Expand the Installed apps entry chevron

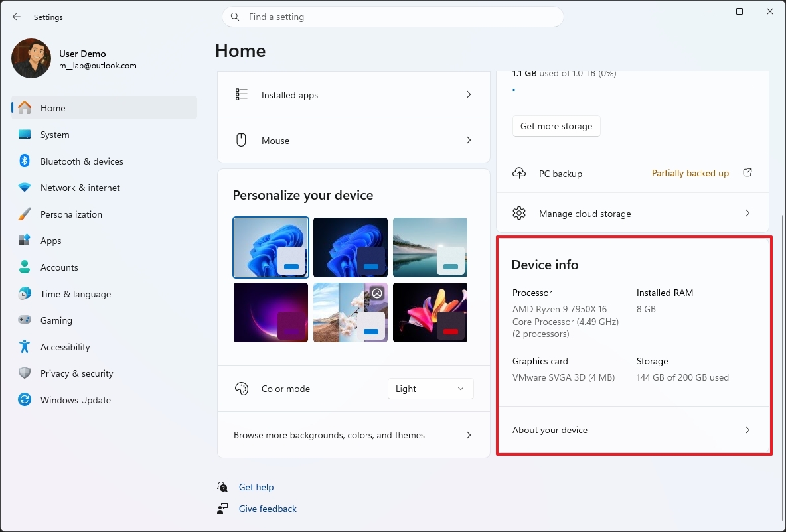pos(469,95)
